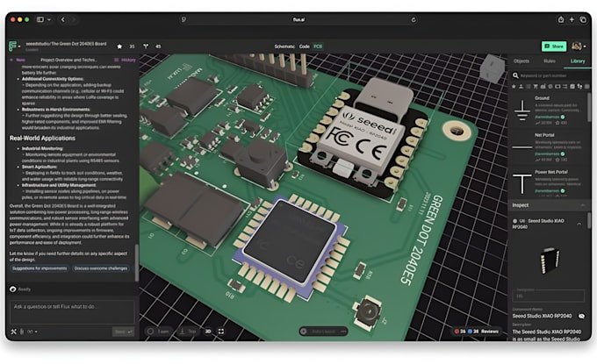Click the Suggestions for improvements chip
This screenshot has height=364, width=597.
pyautogui.click(x=40, y=268)
